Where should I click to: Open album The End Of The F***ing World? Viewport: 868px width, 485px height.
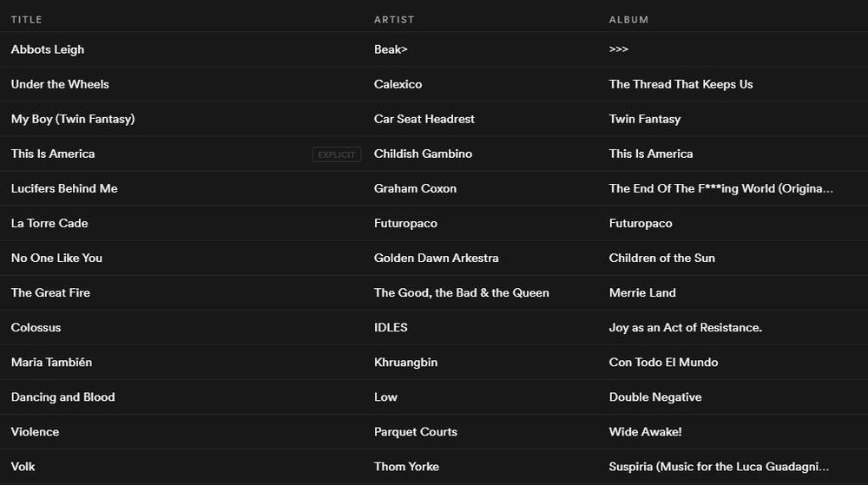point(720,188)
